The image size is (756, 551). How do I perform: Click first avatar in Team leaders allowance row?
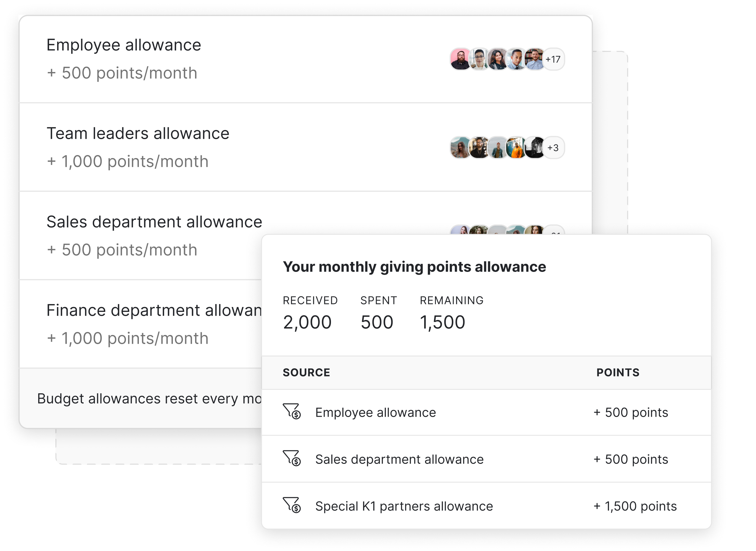click(461, 148)
